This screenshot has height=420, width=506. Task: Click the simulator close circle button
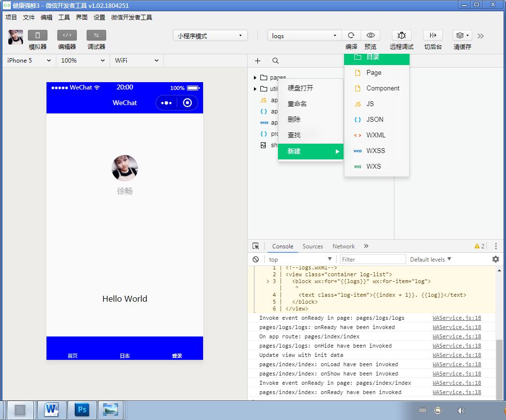(187, 103)
